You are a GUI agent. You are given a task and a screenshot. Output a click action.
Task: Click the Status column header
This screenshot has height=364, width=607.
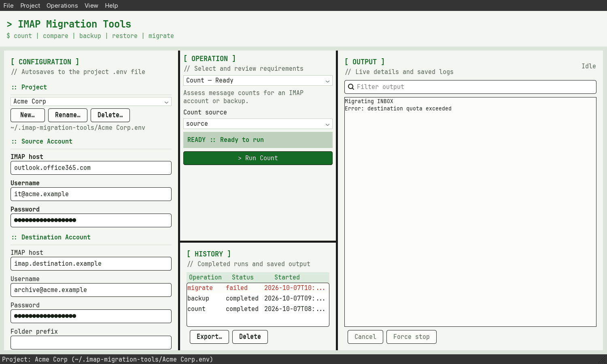(243, 277)
